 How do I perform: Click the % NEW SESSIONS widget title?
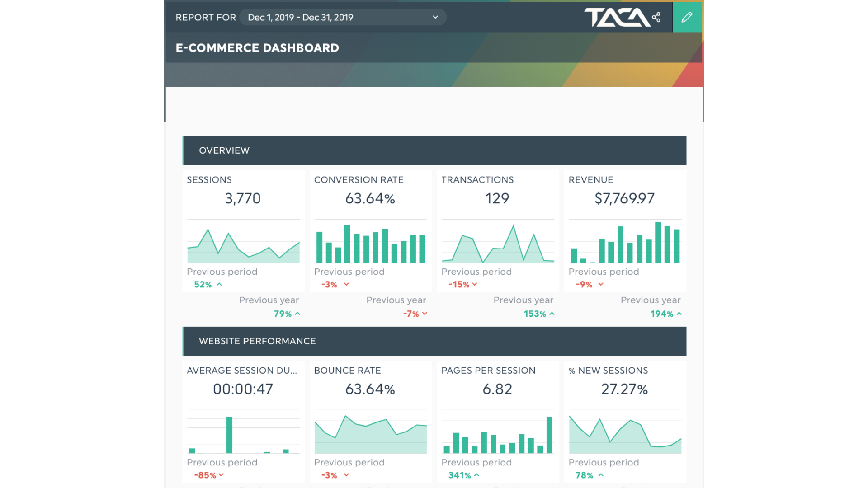pos(609,371)
